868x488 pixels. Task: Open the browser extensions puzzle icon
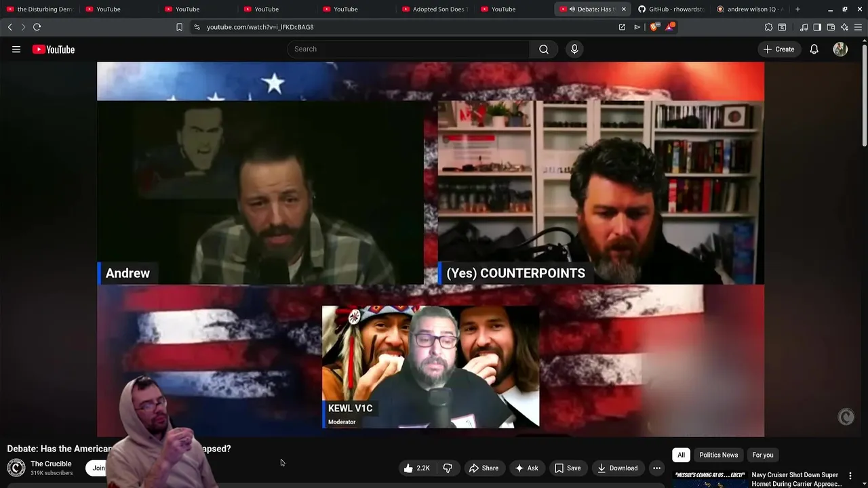pyautogui.click(x=768, y=27)
